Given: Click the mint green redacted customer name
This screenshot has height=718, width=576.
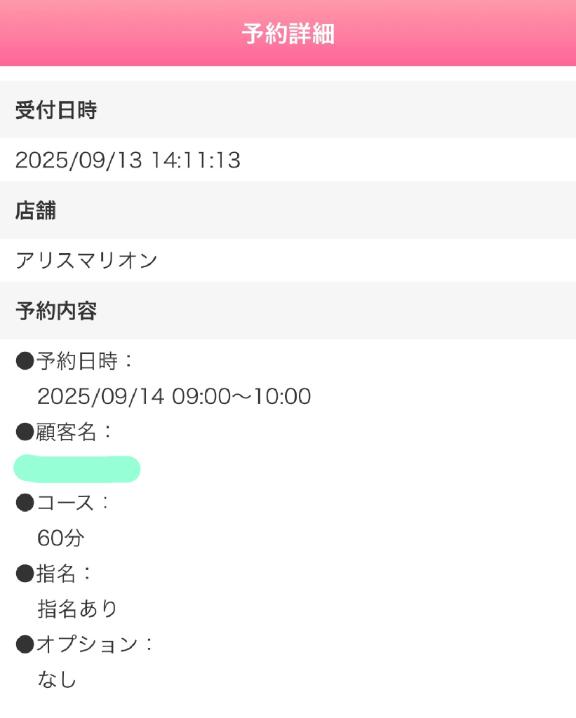Looking at the screenshot, I should click(x=77, y=469).
